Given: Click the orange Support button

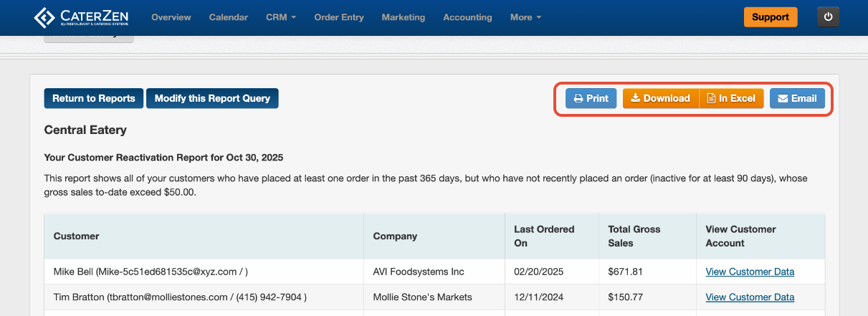Looking at the screenshot, I should [771, 17].
